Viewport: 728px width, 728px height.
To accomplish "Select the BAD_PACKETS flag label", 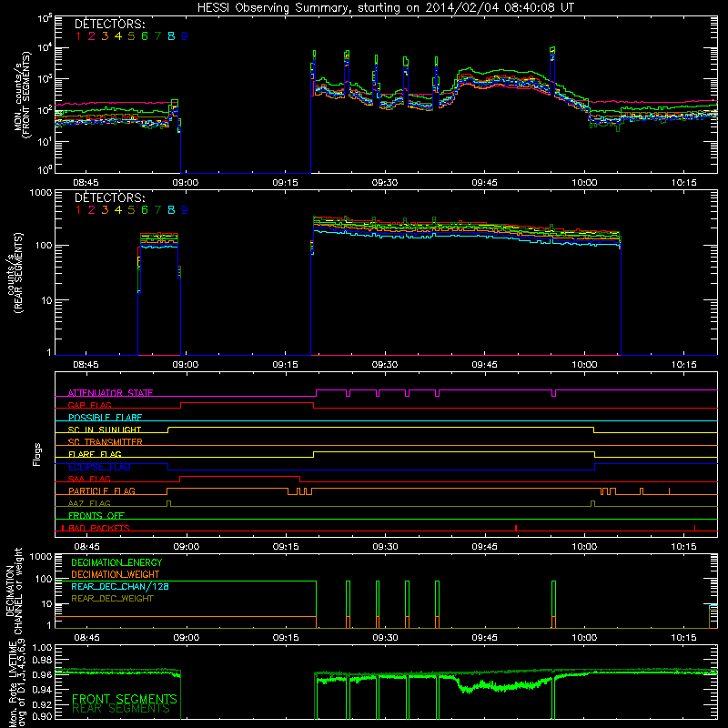I will [x=99, y=528].
